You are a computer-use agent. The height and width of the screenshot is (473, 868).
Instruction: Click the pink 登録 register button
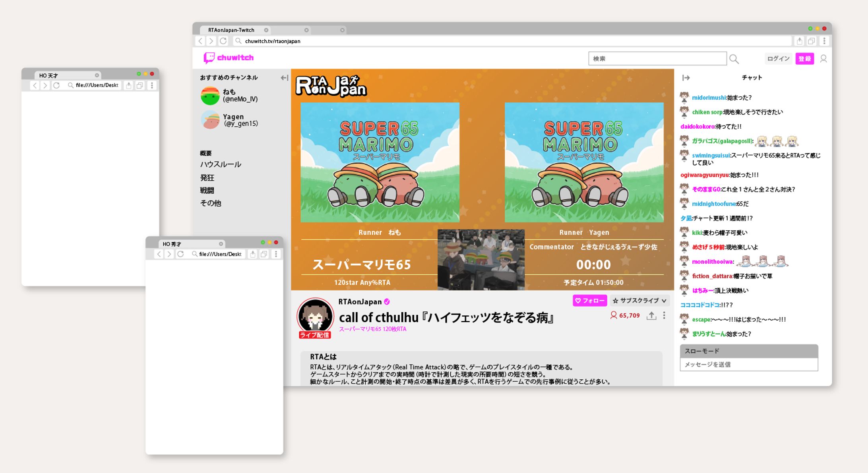click(804, 59)
